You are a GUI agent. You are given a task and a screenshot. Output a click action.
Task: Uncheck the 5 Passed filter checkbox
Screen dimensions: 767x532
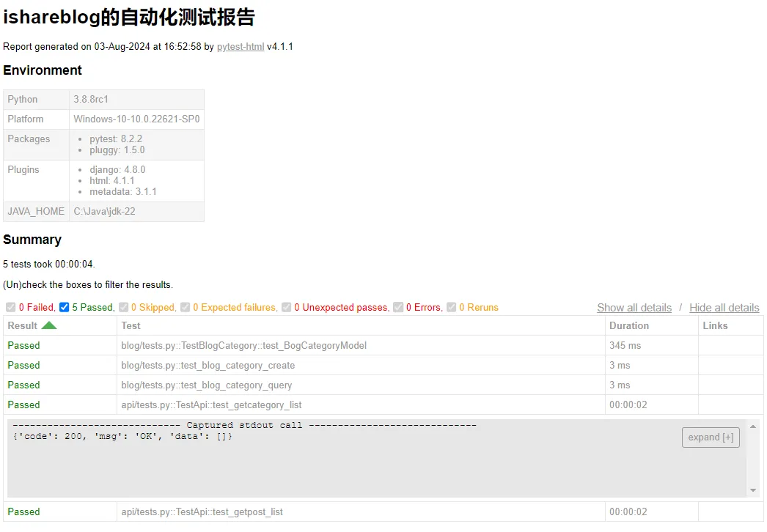65,308
